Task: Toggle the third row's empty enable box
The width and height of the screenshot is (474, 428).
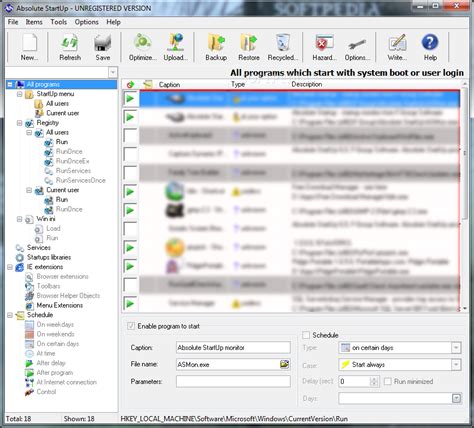Action: (x=130, y=136)
